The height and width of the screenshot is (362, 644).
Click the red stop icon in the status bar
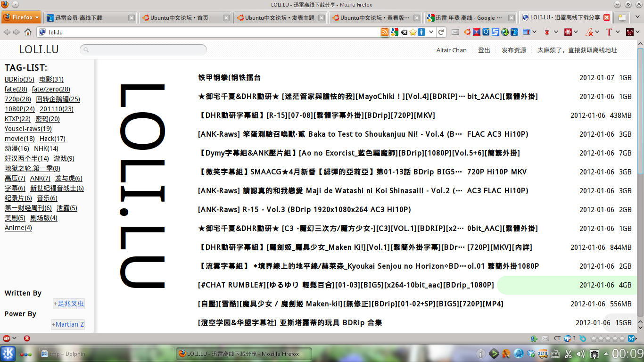[x=27, y=338]
